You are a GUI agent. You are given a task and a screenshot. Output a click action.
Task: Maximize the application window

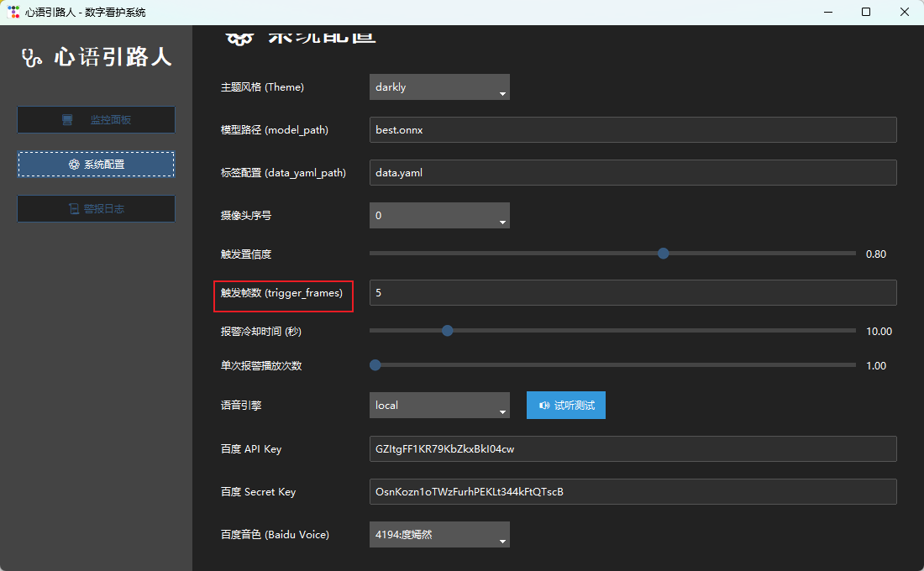click(866, 12)
